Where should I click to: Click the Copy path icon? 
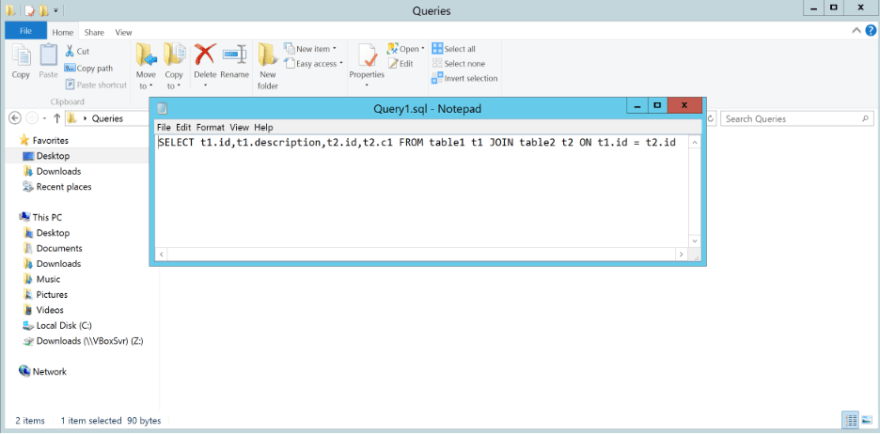tap(70, 68)
